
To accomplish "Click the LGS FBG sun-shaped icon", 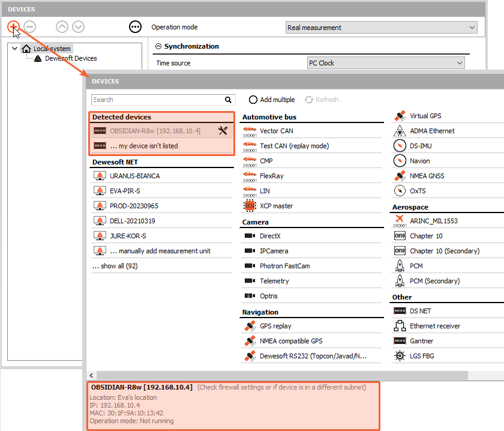I will tap(400, 356).
